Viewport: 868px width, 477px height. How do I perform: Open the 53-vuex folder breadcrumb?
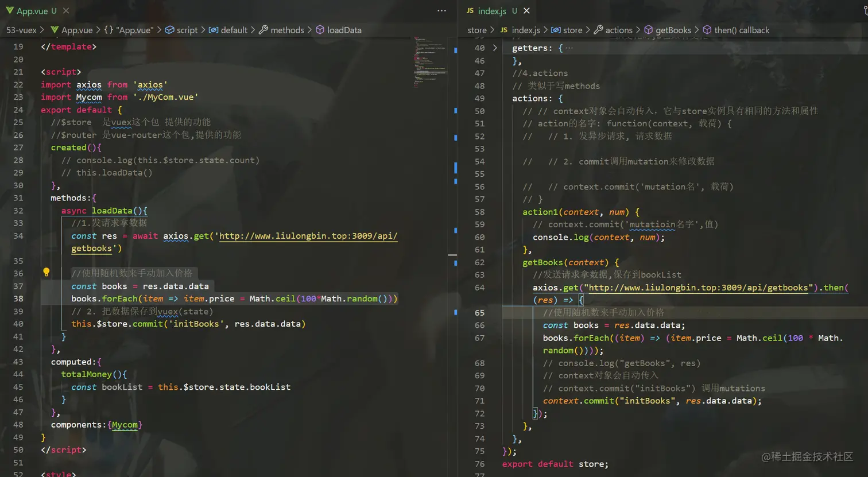21,30
